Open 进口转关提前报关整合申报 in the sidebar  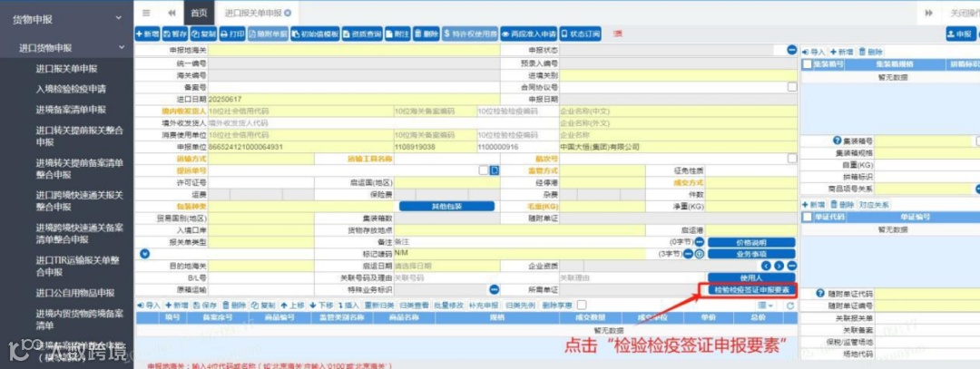tap(79, 135)
